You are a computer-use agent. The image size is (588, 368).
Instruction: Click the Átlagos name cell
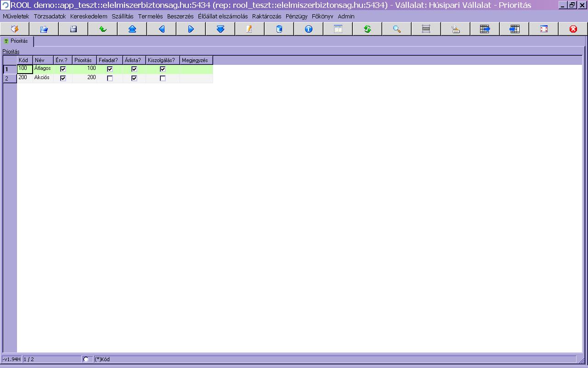tap(43, 69)
